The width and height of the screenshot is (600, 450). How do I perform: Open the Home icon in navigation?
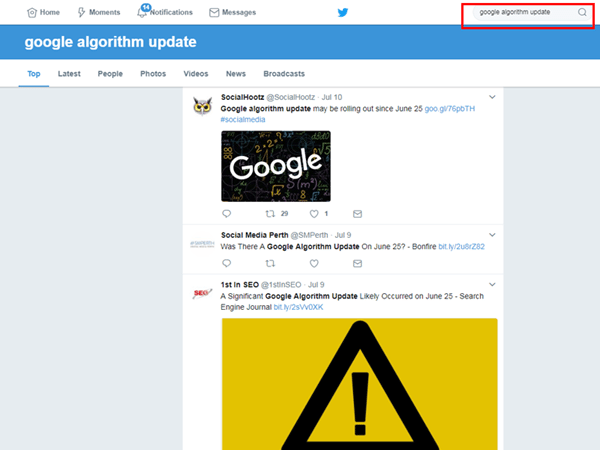(x=32, y=13)
